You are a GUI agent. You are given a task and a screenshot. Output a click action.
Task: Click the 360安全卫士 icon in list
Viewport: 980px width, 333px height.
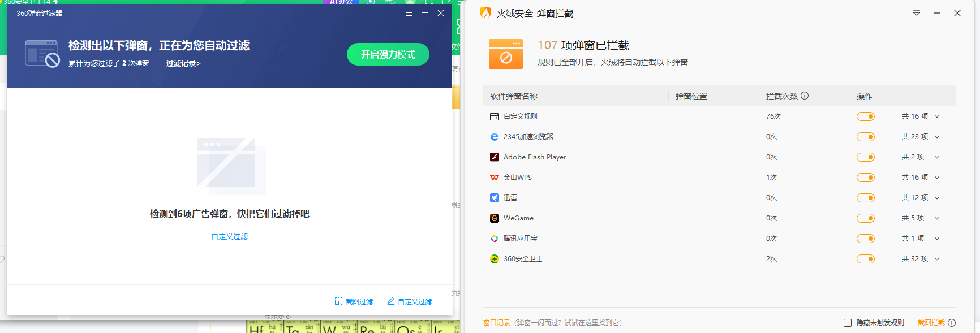[495, 259]
